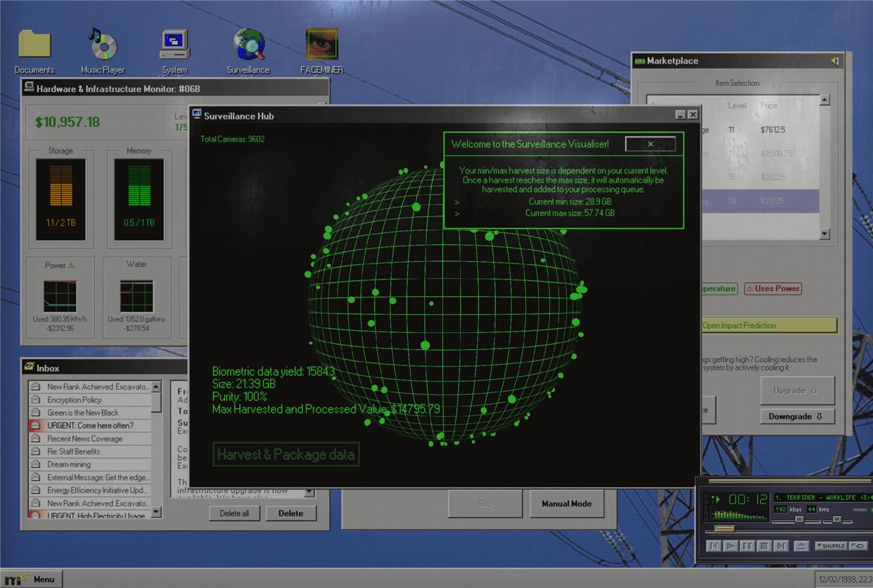Image resolution: width=873 pixels, height=588 pixels.
Task: Click Harvest & Package data button
Action: pos(286,454)
